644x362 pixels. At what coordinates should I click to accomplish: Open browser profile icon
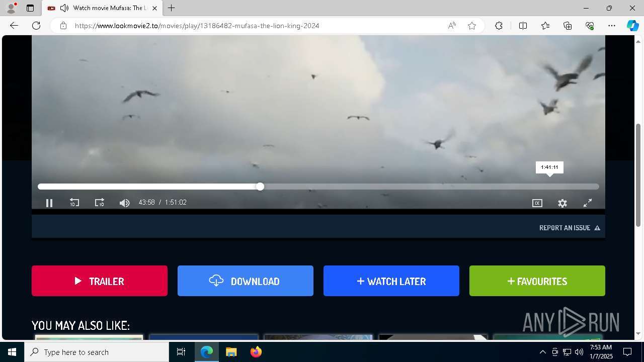tap(11, 8)
